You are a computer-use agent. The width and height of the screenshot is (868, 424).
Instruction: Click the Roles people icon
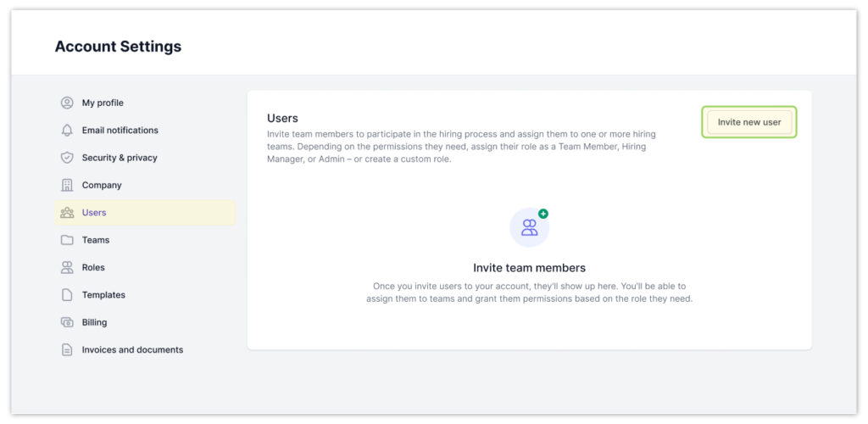[67, 267]
